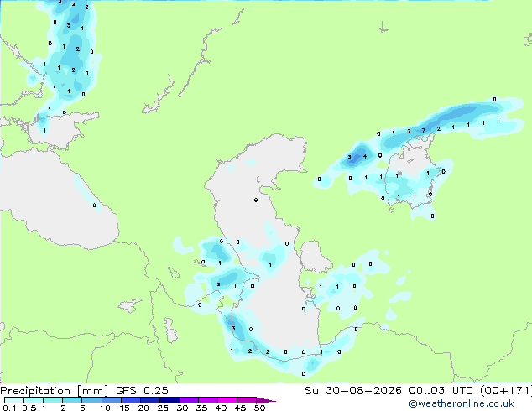Click the 'GFS 0.25' model label
532x411 pixels.
coord(142,391)
